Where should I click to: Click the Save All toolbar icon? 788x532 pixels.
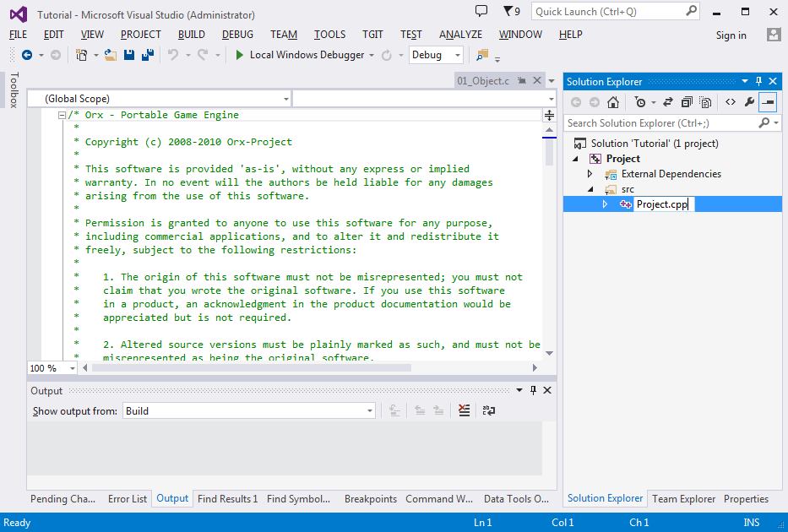(x=148, y=55)
